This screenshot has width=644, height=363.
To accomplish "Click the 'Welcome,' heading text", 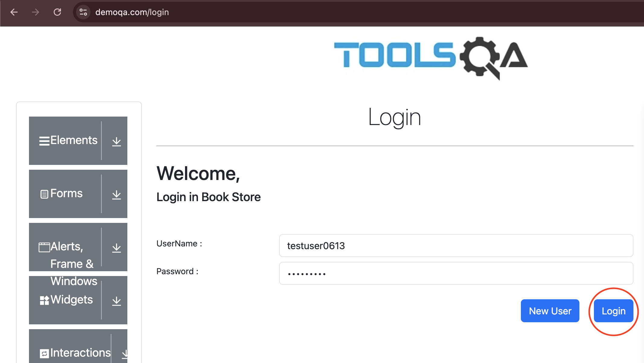I will (x=198, y=174).
